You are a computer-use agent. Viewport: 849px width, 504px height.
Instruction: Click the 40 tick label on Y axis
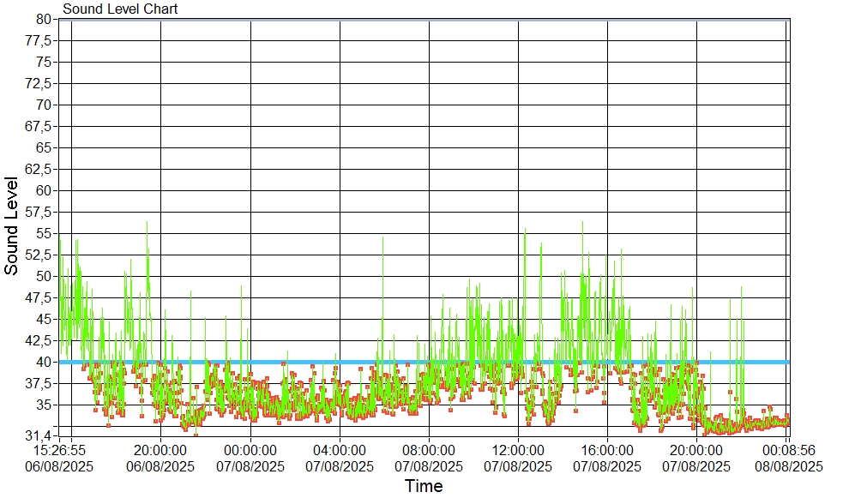(44, 362)
